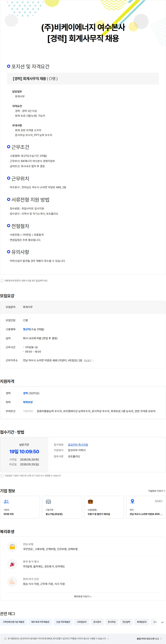Click the 정규직 employment type text

[x=26, y=329]
